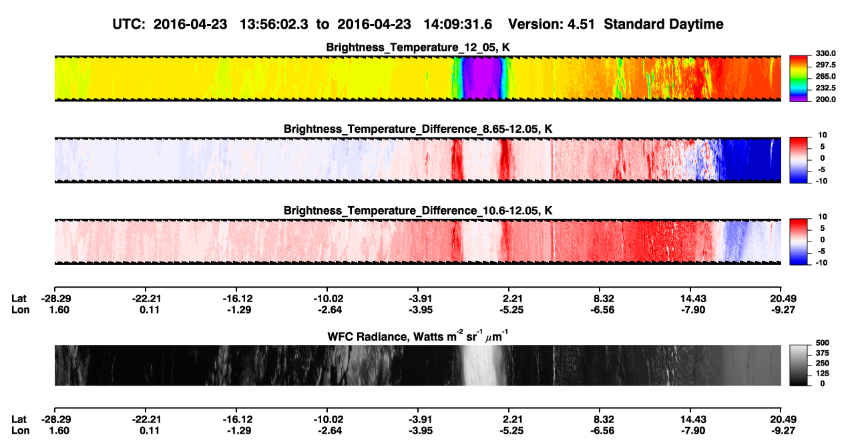868x445 pixels.
Task: Click the "265.0" colorbar label
Action: (x=825, y=77)
